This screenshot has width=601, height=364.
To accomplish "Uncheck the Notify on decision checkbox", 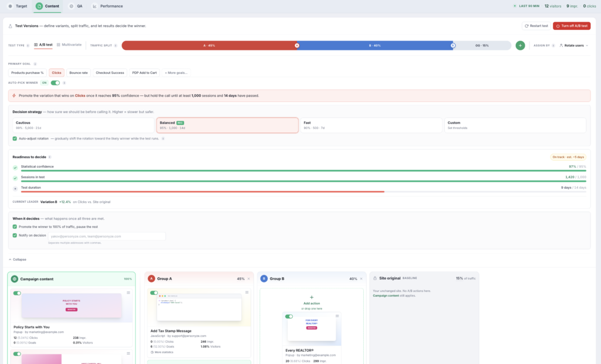I will pyautogui.click(x=15, y=236).
